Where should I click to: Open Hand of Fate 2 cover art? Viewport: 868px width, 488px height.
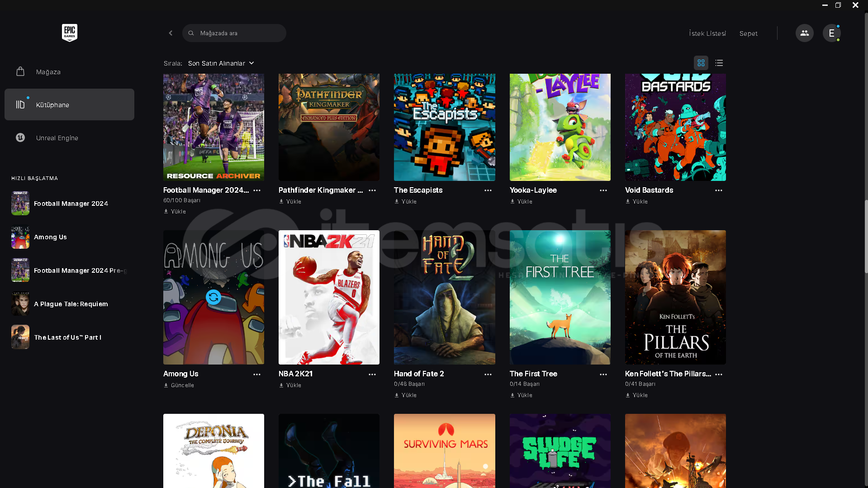[445, 297]
